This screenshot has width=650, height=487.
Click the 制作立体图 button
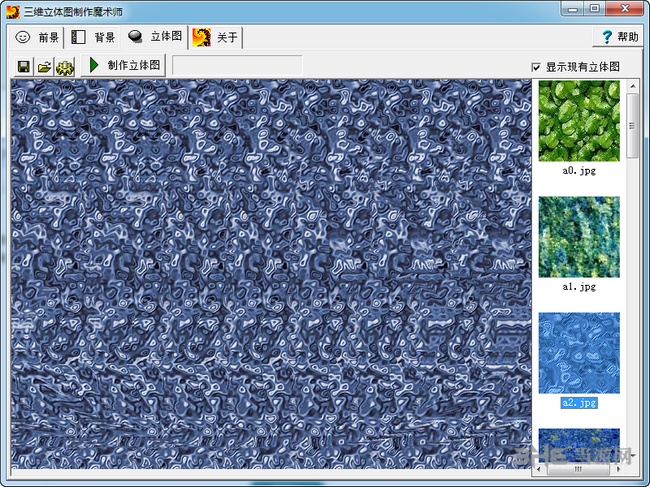[x=124, y=65]
